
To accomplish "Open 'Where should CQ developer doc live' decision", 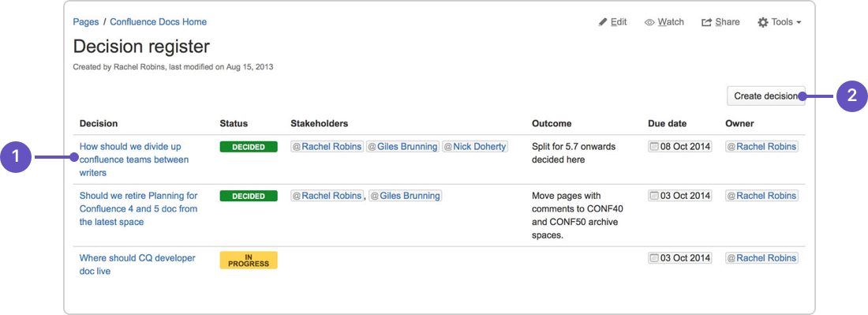I will point(137,264).
